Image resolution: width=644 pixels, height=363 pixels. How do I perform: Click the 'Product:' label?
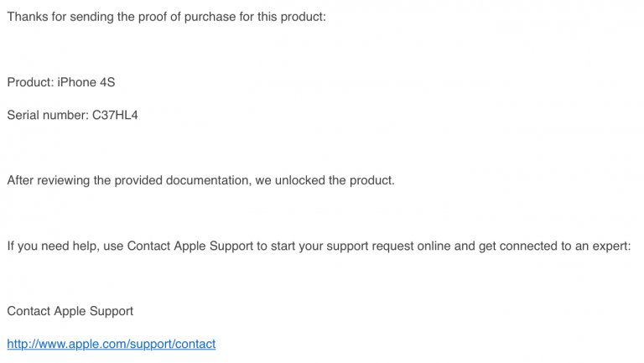click(30, 82)
